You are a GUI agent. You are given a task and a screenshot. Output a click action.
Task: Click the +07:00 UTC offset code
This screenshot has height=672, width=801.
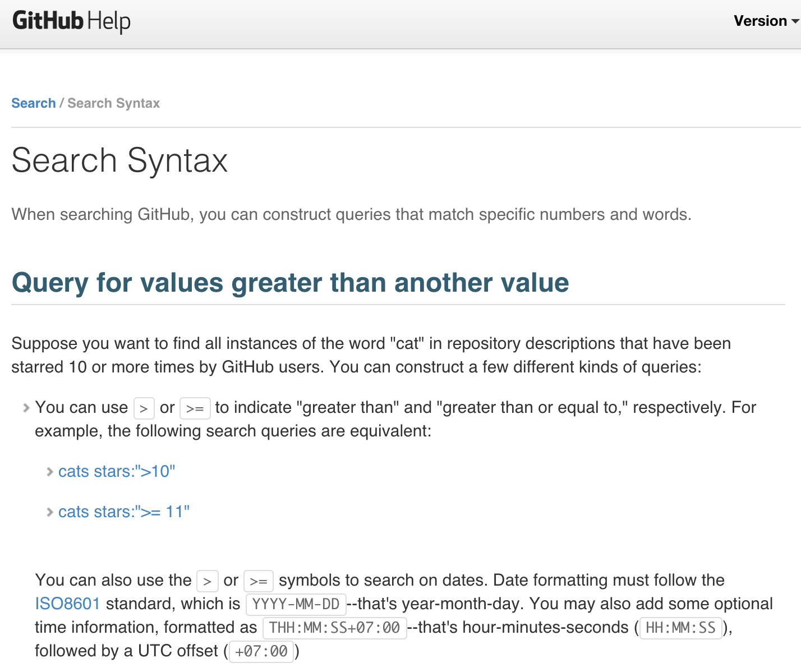pos(261,651)
